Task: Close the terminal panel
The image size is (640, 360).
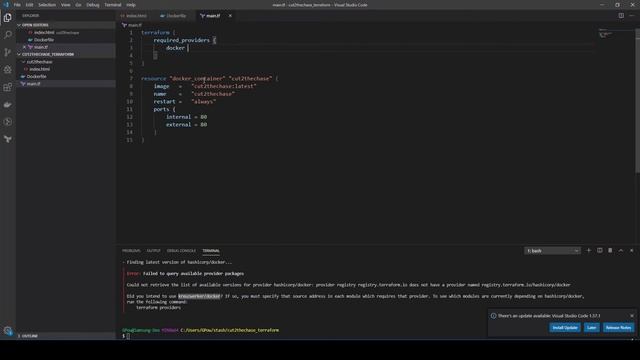Action: [x=631, y=250]
